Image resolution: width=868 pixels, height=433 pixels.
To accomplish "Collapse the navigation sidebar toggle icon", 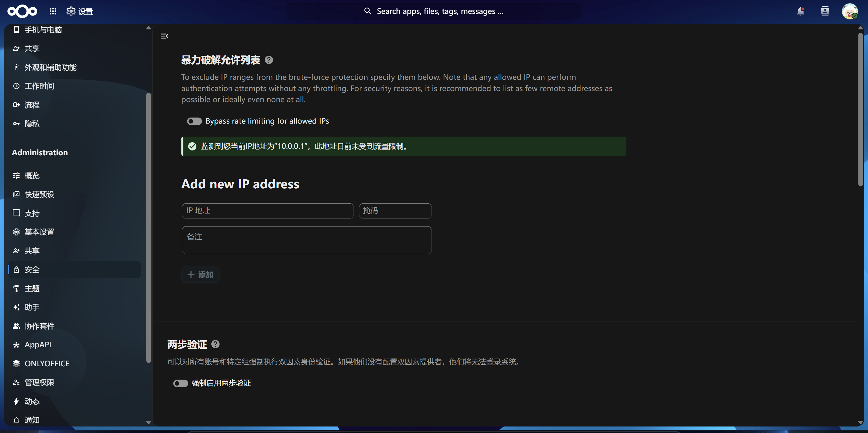I will [164, 36].
